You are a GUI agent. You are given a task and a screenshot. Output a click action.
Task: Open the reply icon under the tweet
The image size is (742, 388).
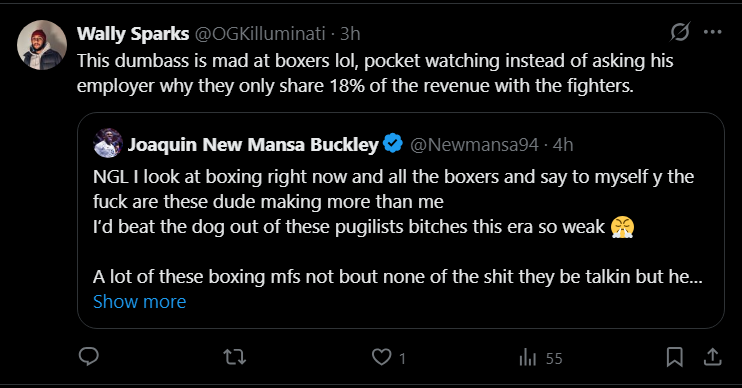click(88, 357)
